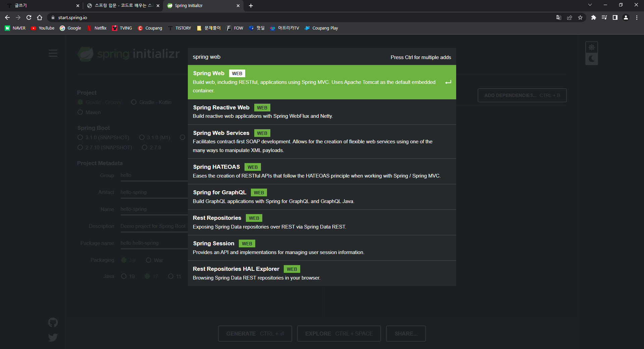Click the spring initializr logo
Screen dimensions: 644x349
tap(129, 54)
